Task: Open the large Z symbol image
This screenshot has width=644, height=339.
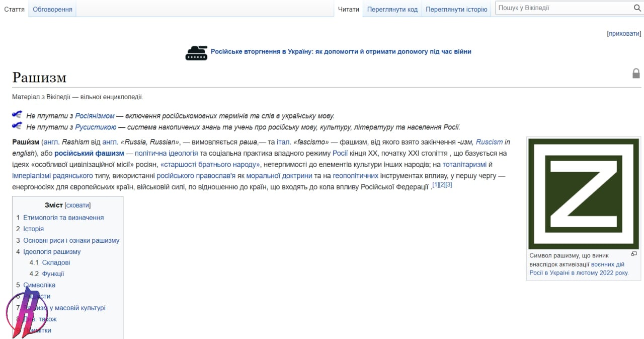Action: pos(583,193)
